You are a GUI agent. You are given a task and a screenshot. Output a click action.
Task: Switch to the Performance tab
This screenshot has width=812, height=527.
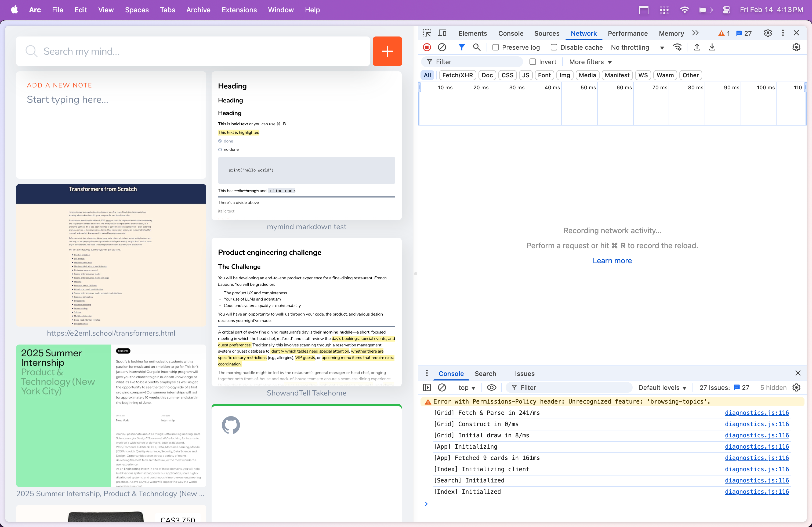tap(628, 33)
